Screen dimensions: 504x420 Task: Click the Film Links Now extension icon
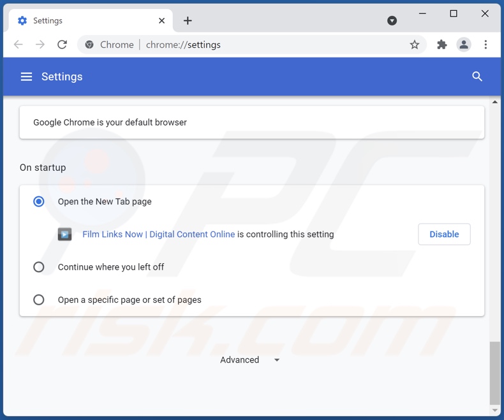tap(64, 234)
